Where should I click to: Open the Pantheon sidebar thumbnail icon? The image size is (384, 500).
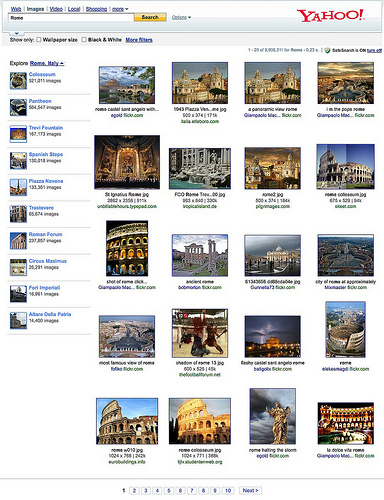(x=18, y=107)
